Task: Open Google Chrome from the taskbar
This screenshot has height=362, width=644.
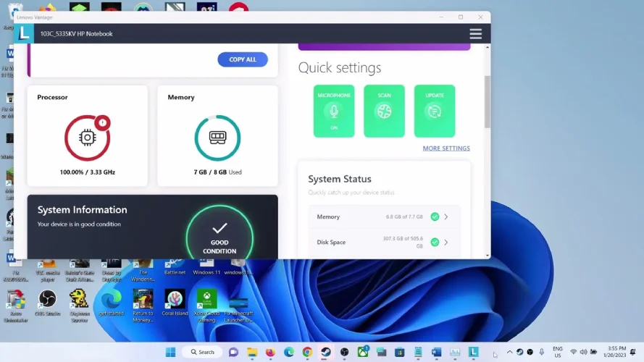Action: click(307, 353)
